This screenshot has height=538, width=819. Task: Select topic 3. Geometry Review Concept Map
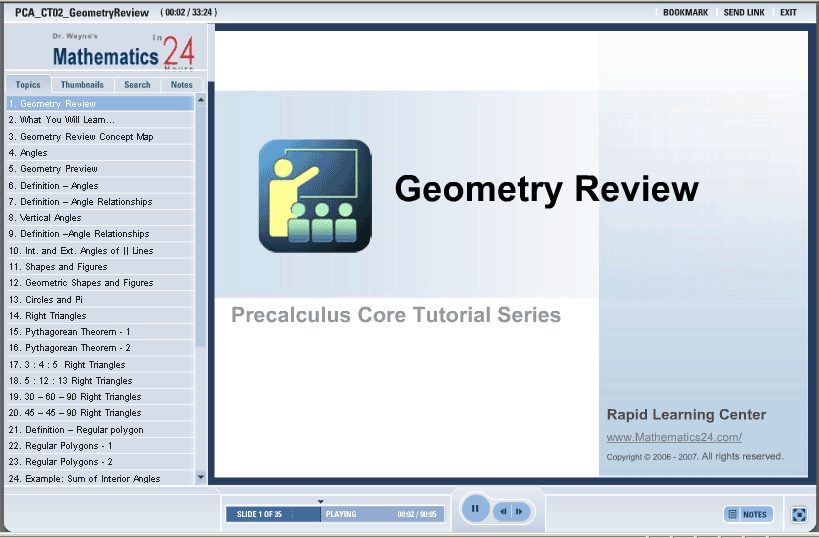pyautogui.click(x=100, y=137)
